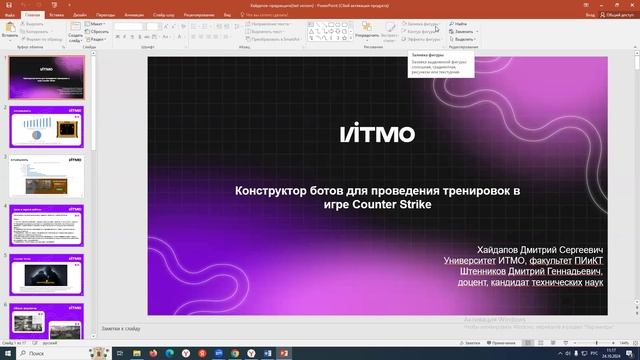Click the star shape in shapes gallery
Screen dimensions: 640x360
tap(344, 38)
